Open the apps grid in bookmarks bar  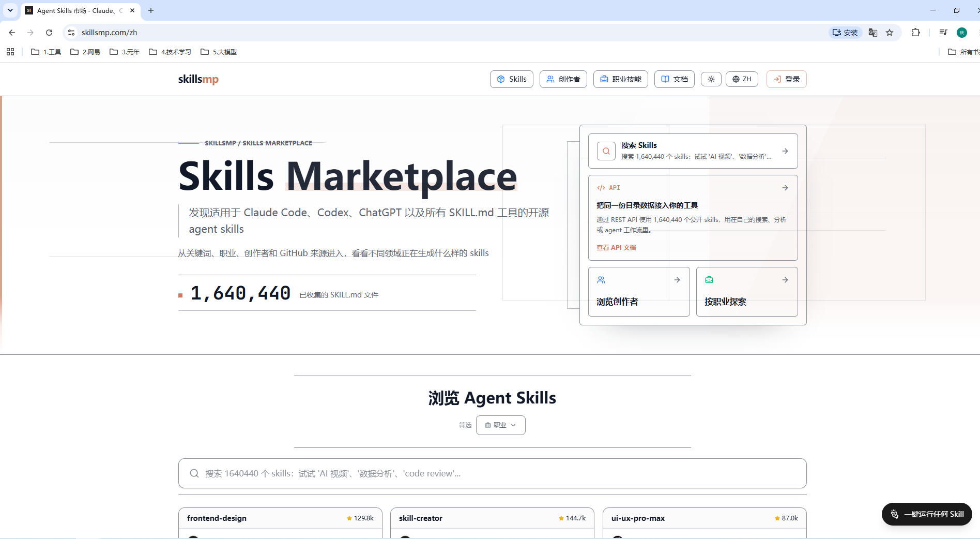pos(10,52)
